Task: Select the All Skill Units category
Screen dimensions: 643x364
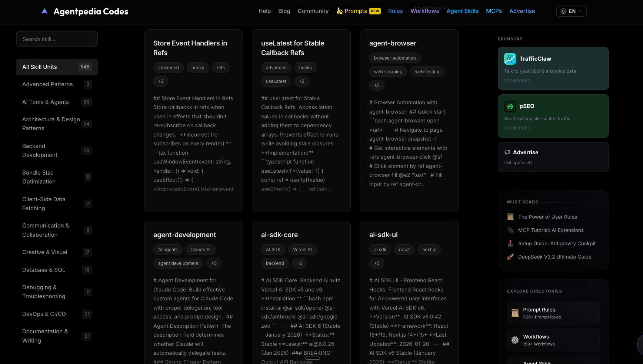Action: pos(57,67)
